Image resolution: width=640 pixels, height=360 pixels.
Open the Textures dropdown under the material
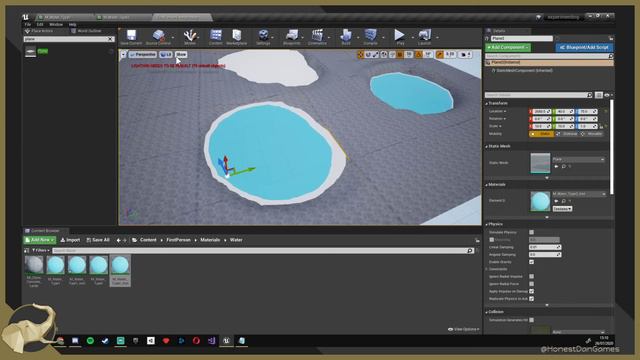point(562,209)
